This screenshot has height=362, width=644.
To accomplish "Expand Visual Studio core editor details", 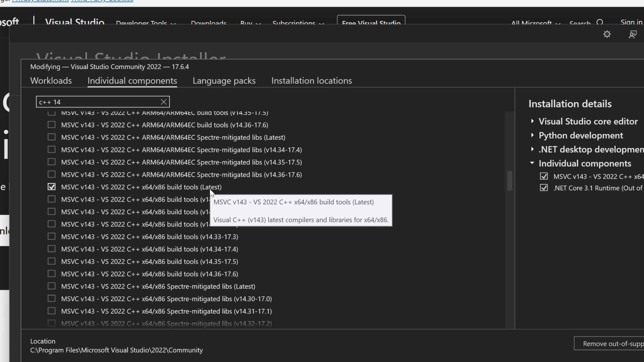I will click(x=532, y=121).
